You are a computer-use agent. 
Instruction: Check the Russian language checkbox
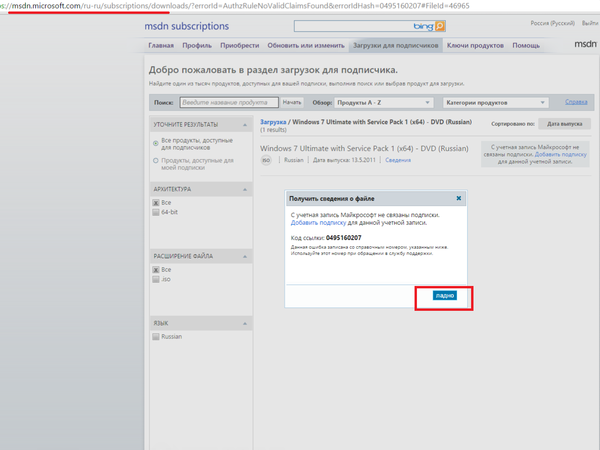(156, 337)
